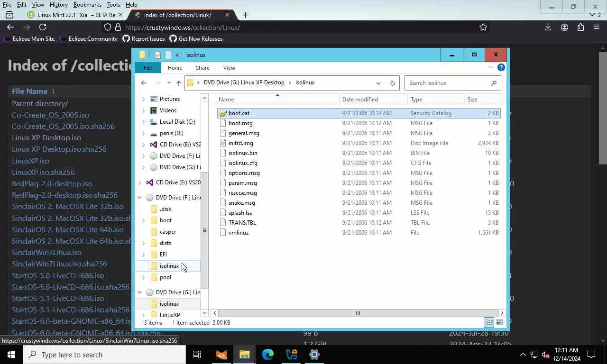The height and width of the screenshot is (364, 607).
Task: Open Linux XP Desktop.iso link
Action: coord(46,138)
